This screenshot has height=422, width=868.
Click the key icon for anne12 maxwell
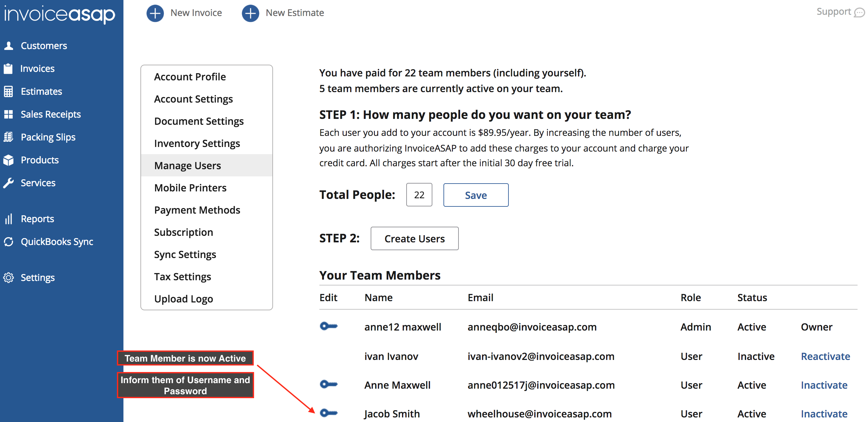(329, 326)
